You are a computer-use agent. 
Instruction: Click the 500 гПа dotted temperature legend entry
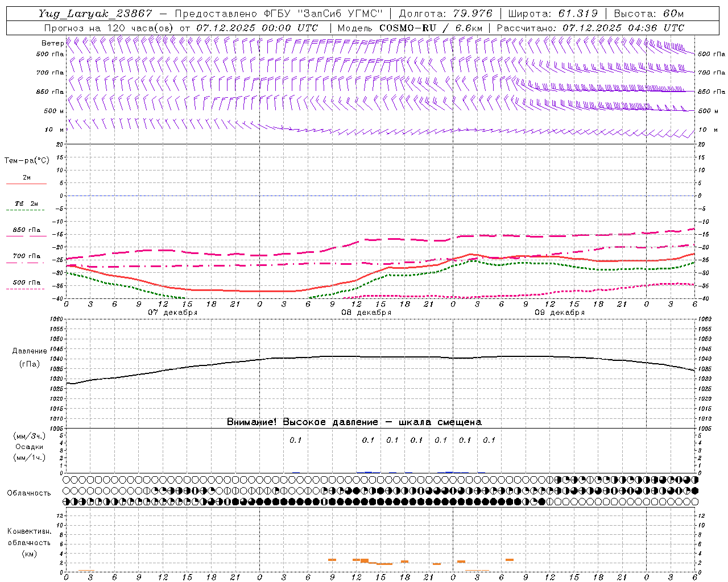pyautogui.click(x=26, y=282)
